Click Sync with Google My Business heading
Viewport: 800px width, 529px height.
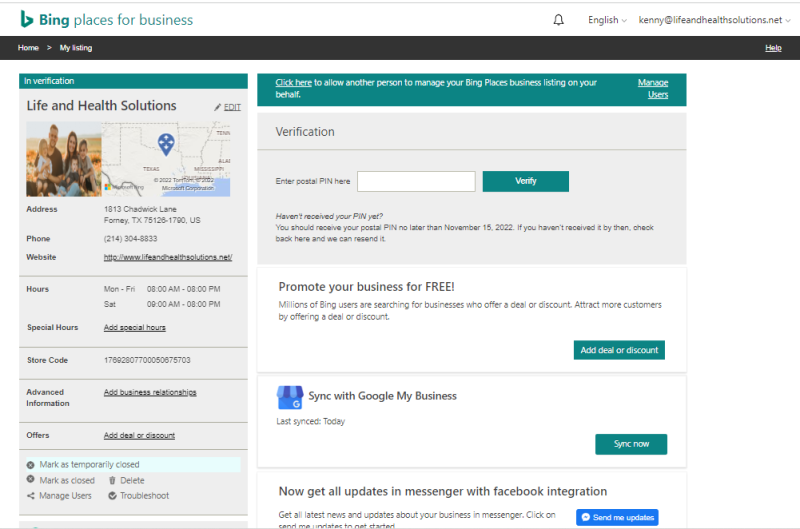(382, 396)
